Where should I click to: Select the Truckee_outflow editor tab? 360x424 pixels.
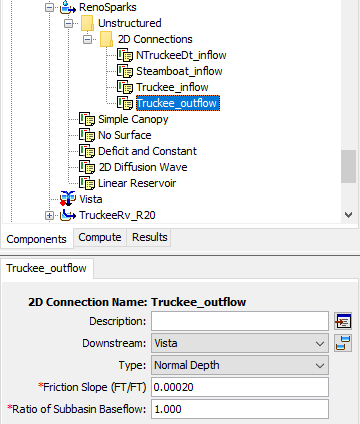(46, 268)
